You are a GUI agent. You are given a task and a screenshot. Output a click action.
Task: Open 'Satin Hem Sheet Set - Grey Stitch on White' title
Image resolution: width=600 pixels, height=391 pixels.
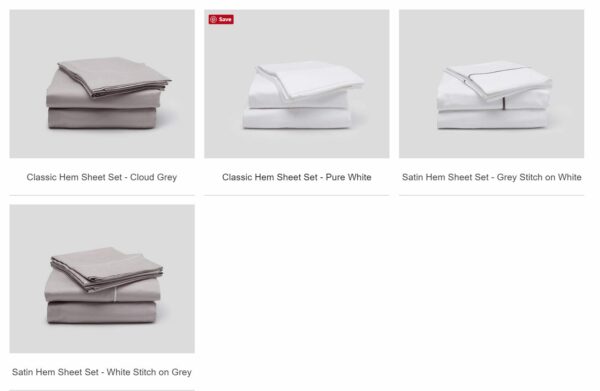492,177
